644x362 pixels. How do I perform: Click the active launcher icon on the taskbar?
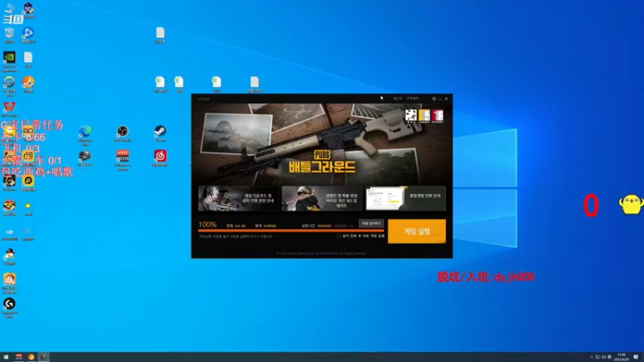point(43,357)
